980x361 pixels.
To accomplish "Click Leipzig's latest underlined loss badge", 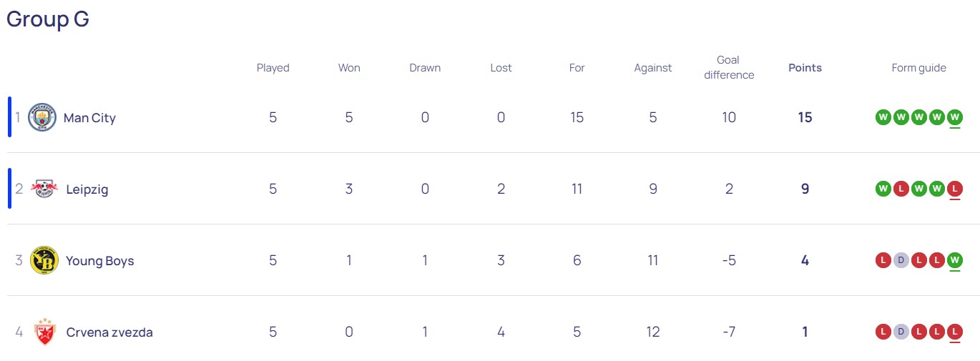I will 954,189.
